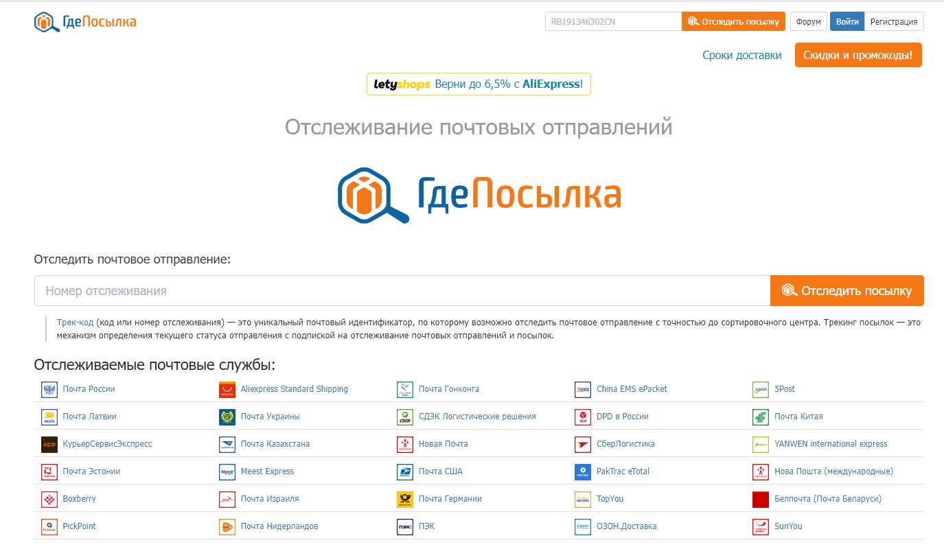This screenshot has width=944, height=560.
Task: Click the Трек-код link
Action: [x=75, y=322]
